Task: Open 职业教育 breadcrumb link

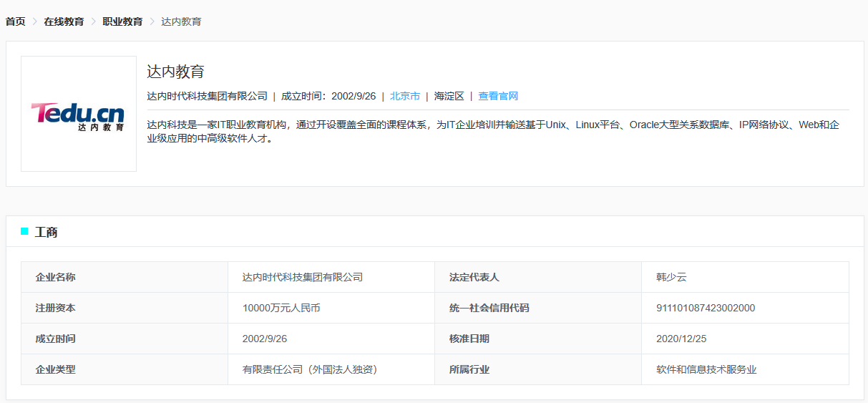Action: [x=122, y=21]
